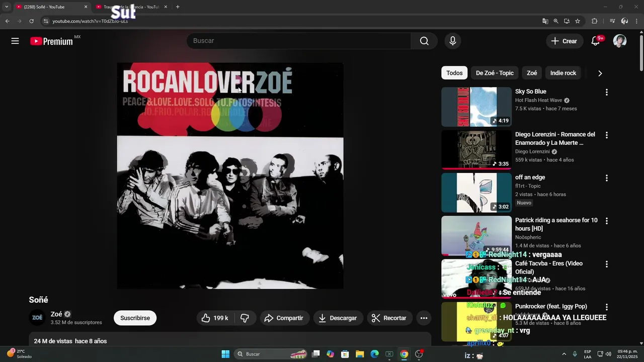
Task: Open more actions ellipsis under video
Action: pyautogui.click(x=424, y=318)
